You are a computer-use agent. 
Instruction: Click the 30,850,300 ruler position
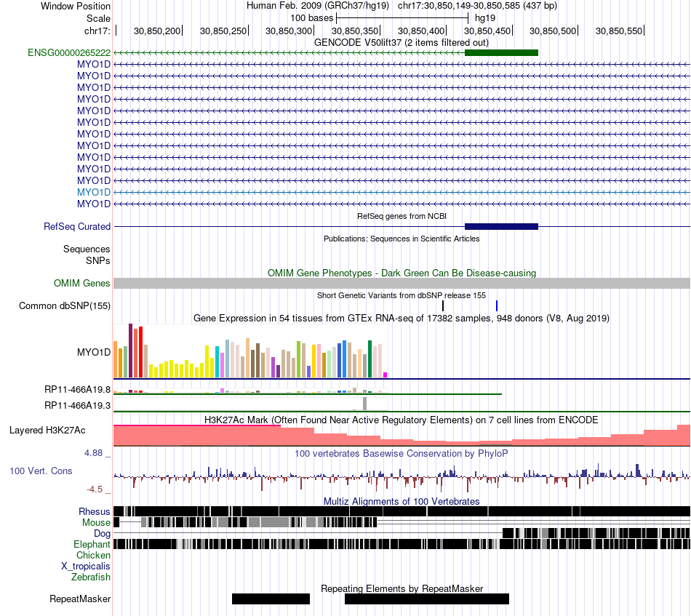pyautogui.click(x=289, y=31)
